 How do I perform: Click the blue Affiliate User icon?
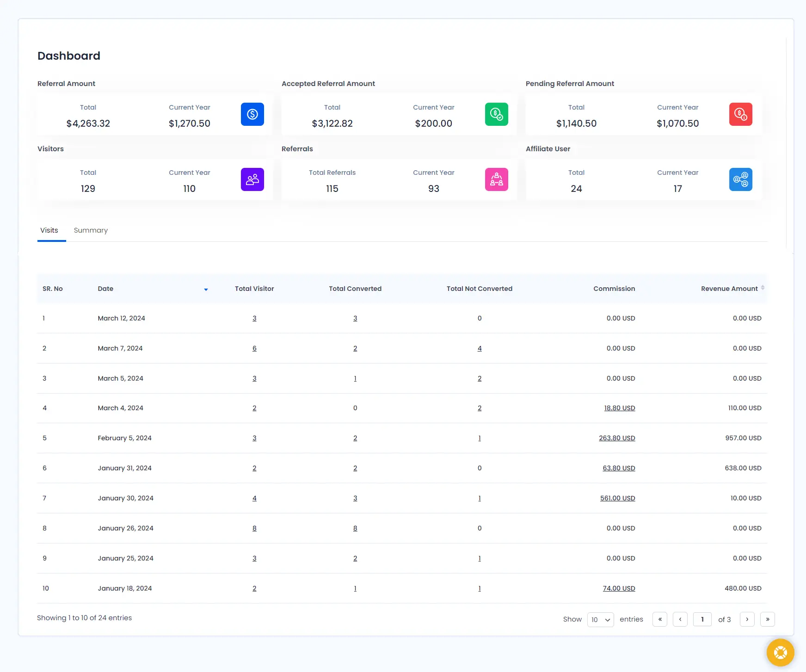coord(740,179)
